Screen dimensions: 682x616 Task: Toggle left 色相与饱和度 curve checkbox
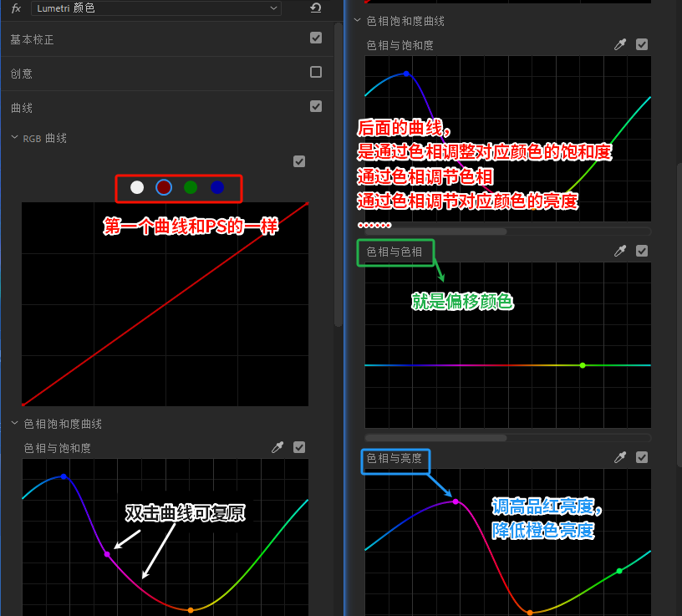tap(299, 447)
